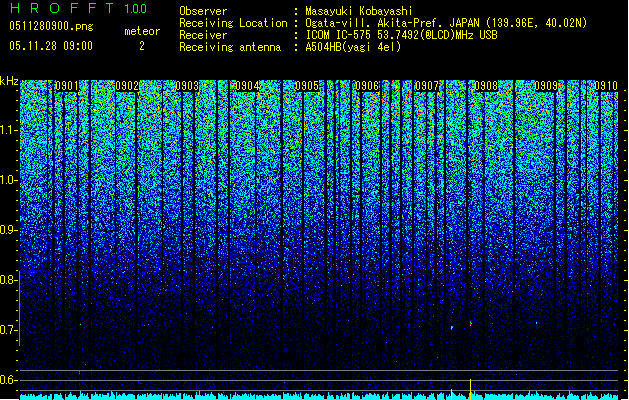This screenshot has width=629, height=400.
Task: Click the 1.0 kHz axis label
Action: 9,180
